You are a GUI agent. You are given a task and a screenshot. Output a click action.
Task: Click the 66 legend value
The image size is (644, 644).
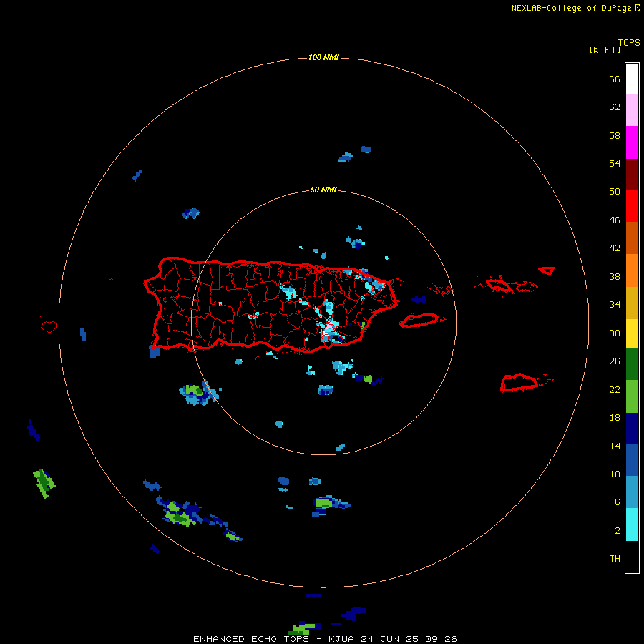[x=615, y=79]
